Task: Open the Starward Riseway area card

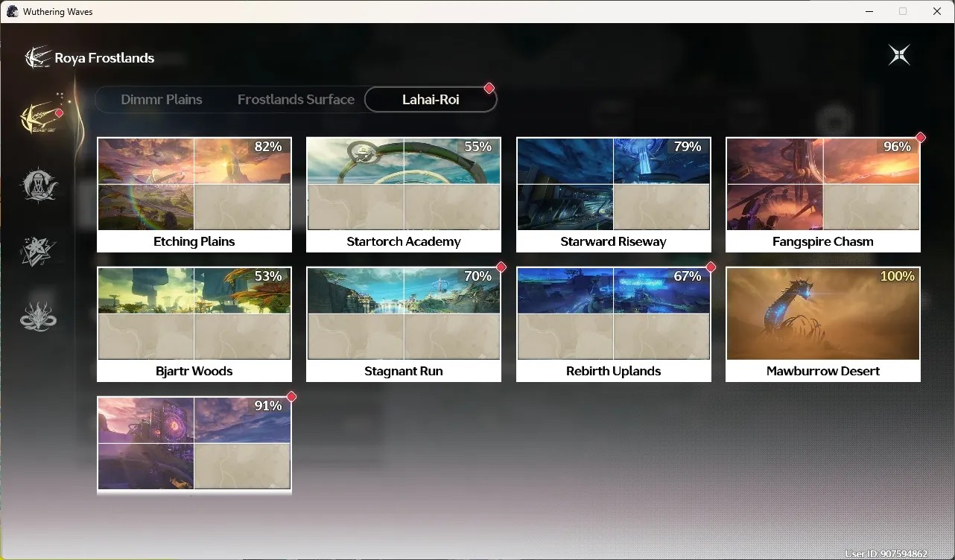Action: pyautogui.click(x=614, y=195)
